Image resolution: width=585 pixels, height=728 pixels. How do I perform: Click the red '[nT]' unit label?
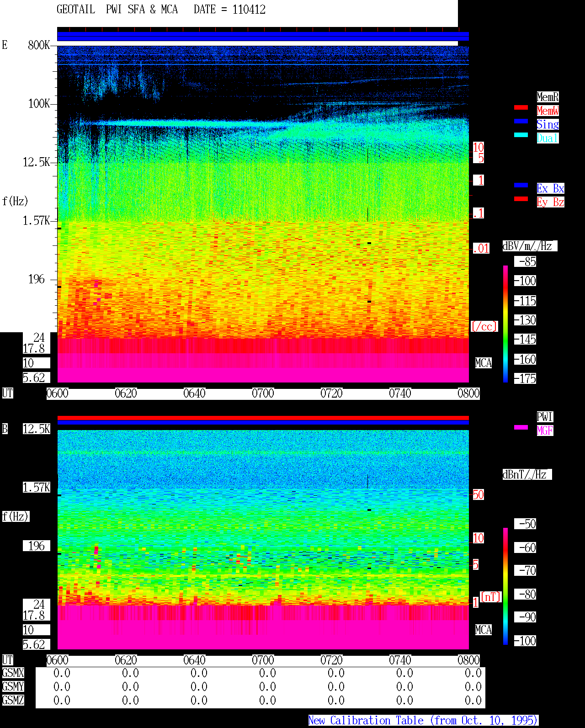(491, 597)
